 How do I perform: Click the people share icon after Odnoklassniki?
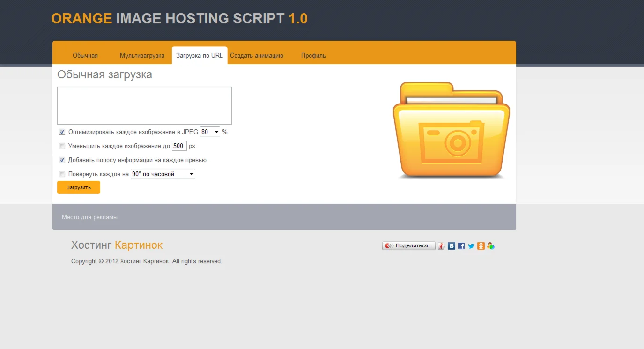pyautogui.click(x=491, y=246)
